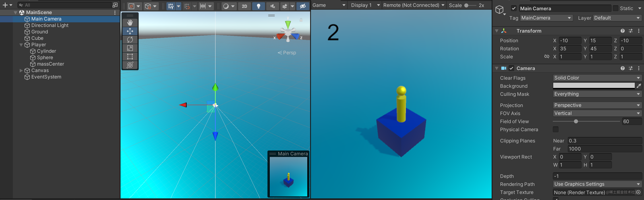Select Directional Light in hierarchy
644x200 pixels.
pyautogui.click(x=50, y=25)
